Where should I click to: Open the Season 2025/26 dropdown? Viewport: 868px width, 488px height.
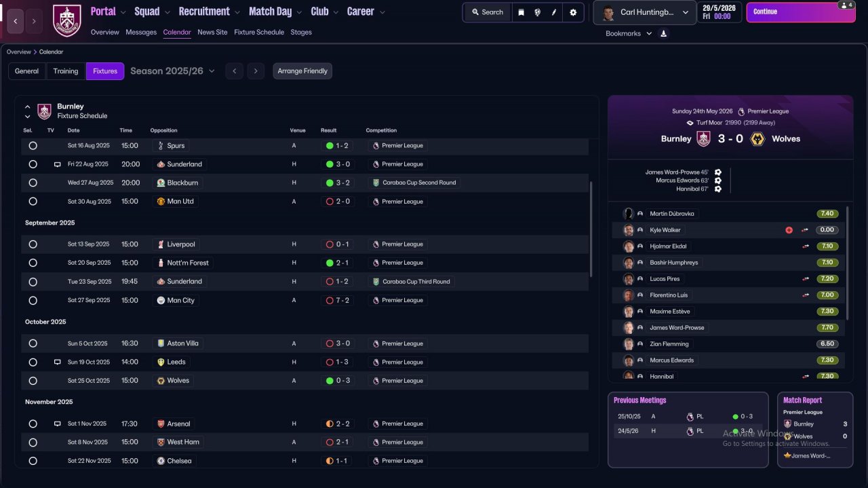pos(172,71)
